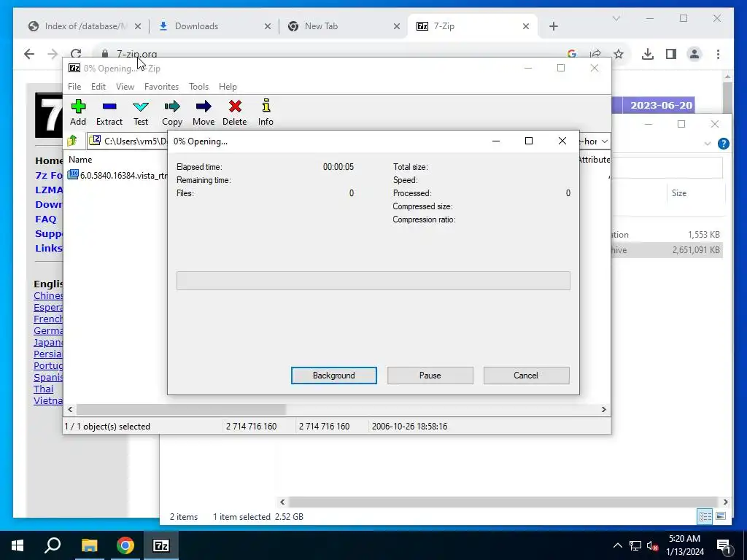This screenshot has width=747, height=560.
Task: Open Windows taskbar search
Action: (x=53, y=545)
